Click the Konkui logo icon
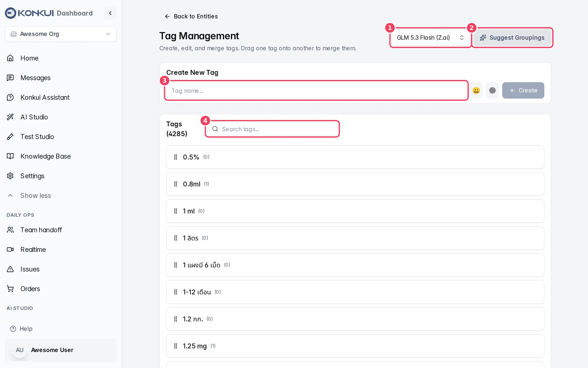This screenshot has height=368, width=588. coord(11,13)
